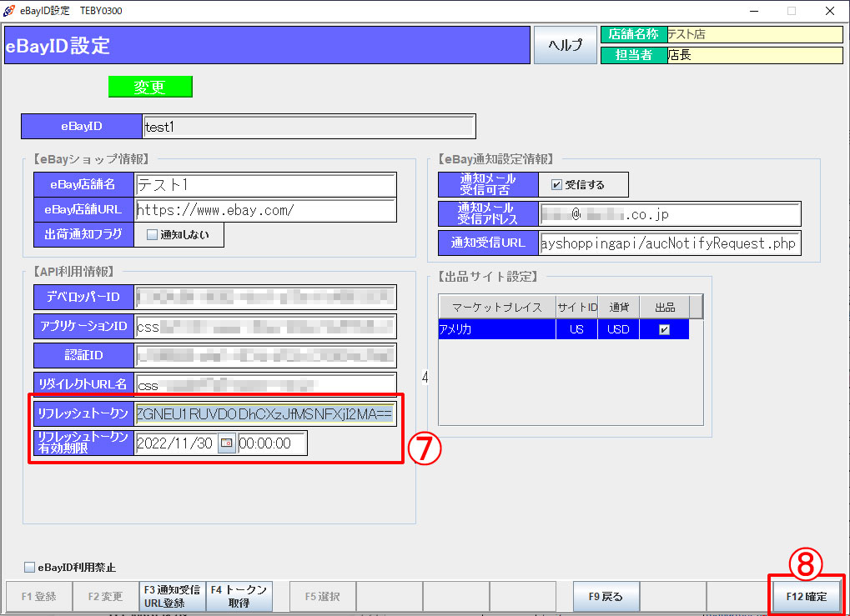Select the eBay店舗URL field
The width and height of the screenshot is (850, 616).
point(264,210)
